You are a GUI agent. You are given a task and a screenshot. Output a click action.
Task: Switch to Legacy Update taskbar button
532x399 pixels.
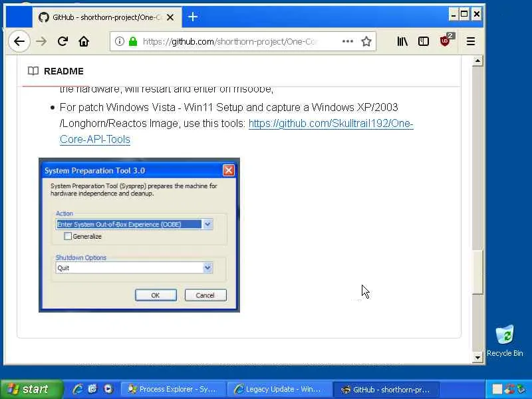[x=279, y=389]
